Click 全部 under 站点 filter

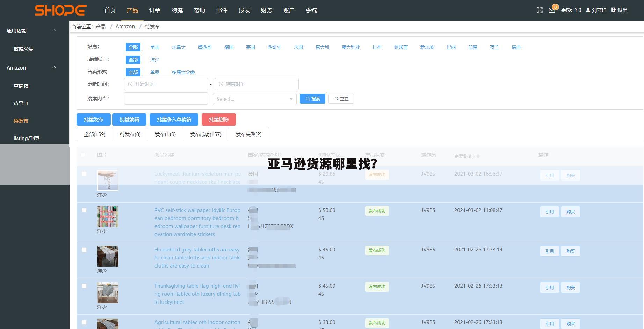point(133,47)
